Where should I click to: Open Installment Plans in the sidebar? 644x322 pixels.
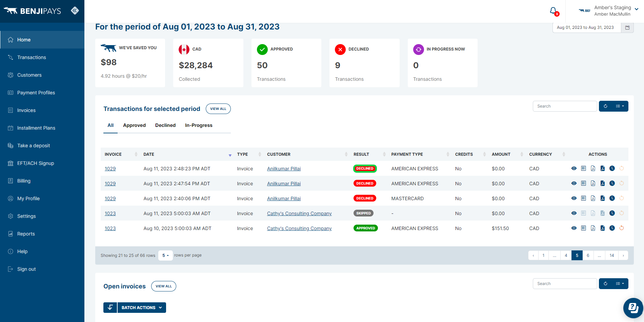[36, 128]
